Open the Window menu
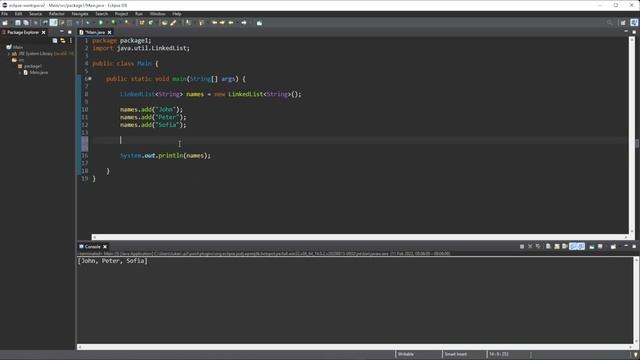Image resolution: width=640 pixels, height=360 pixels. 158,14
